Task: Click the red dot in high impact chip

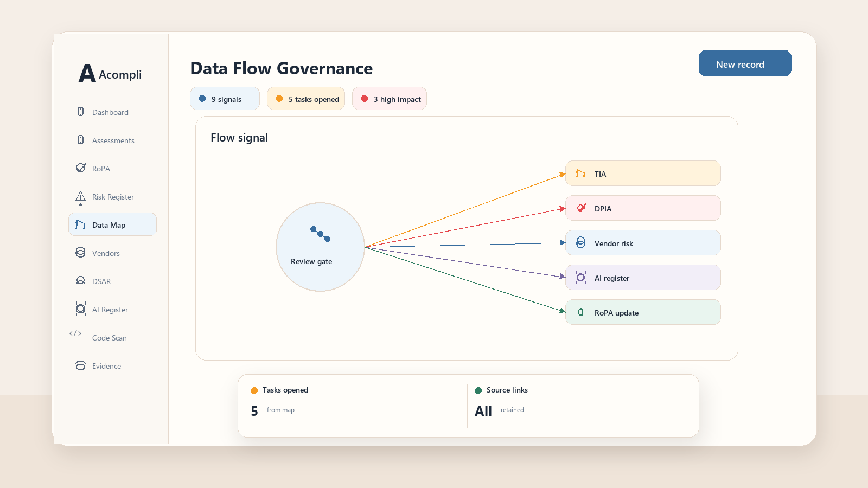Action: coord(364,99)
